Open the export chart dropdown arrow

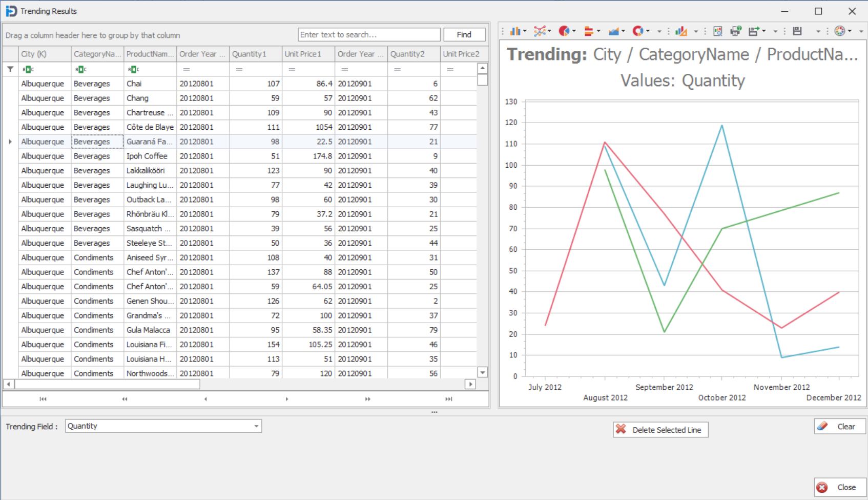point(764,31)
